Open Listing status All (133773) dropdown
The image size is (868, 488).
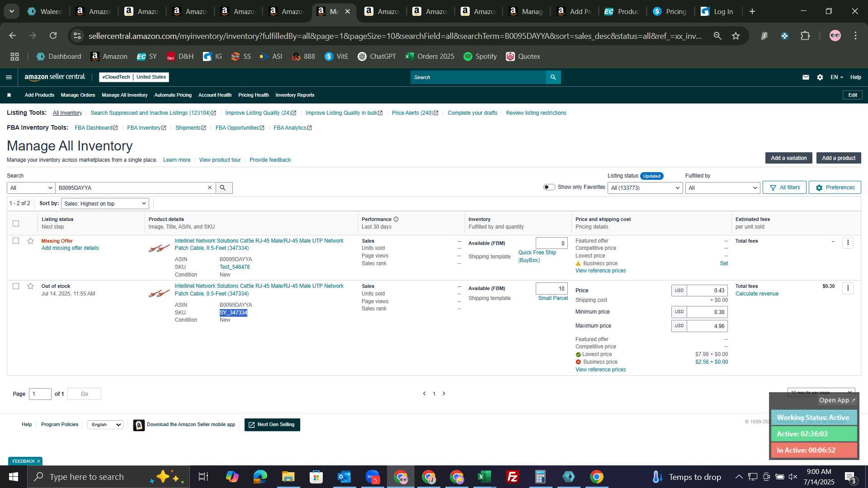click(x=645, y=188)
